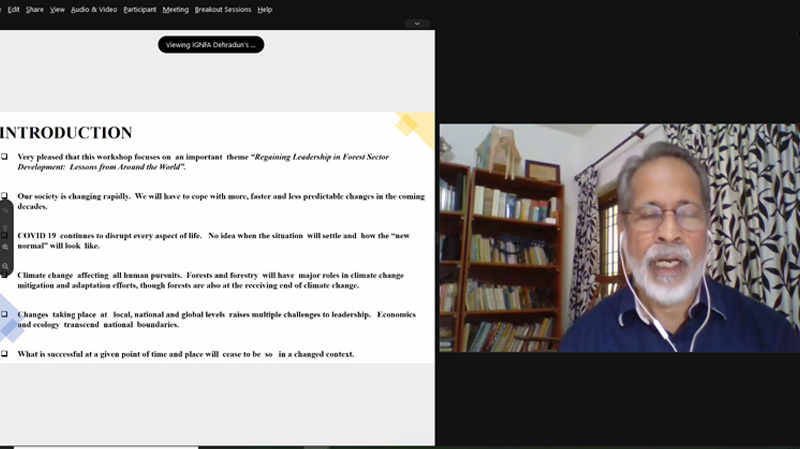Open the Edit menu
Viewport: 800px width, 449px height.
point(13,9)
